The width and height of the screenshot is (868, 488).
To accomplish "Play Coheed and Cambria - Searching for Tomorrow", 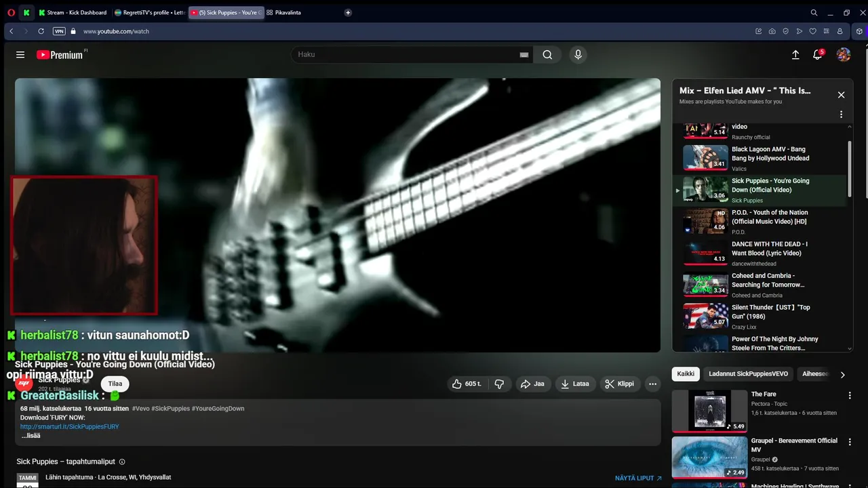I will 759,285.
